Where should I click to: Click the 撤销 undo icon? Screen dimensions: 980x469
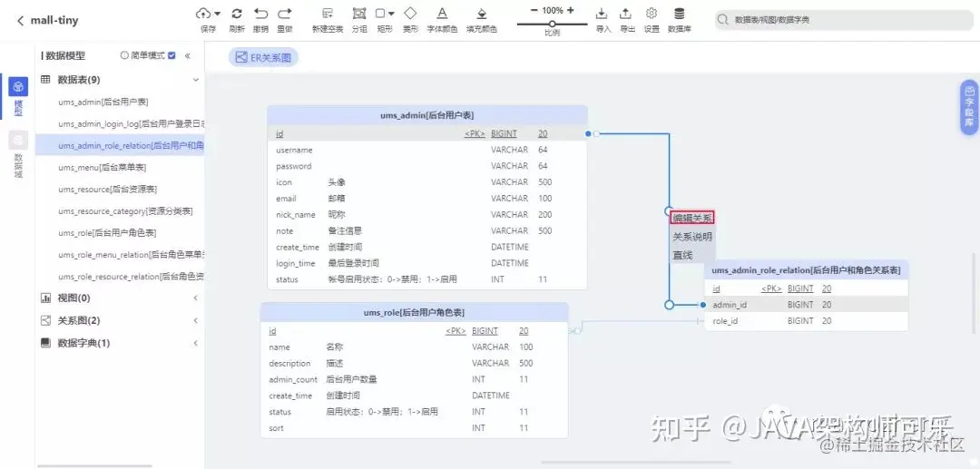[260, 13]
